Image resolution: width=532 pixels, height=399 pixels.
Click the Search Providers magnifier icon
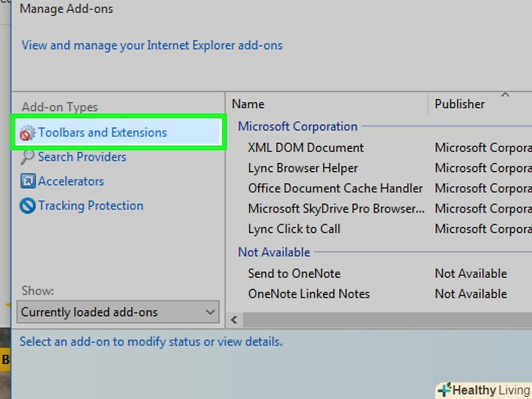28,157
